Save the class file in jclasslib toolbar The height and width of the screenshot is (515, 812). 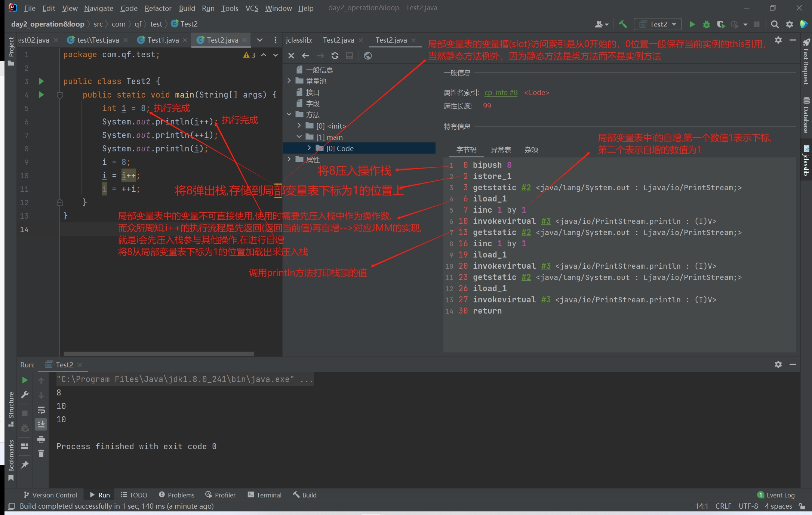pyautogui.click(x=350, y=56)
